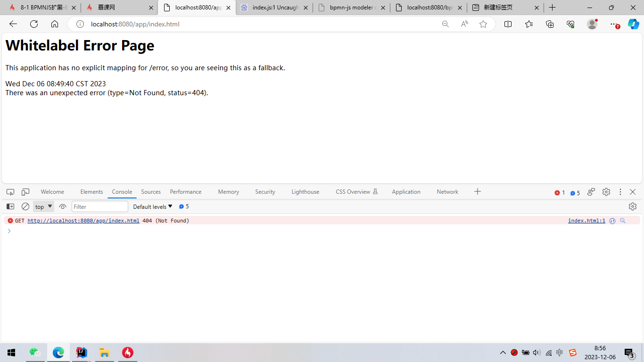The image size is (644, 362).
Task: Click the 5 issues indicator in console toolbar
Action: 184,206
